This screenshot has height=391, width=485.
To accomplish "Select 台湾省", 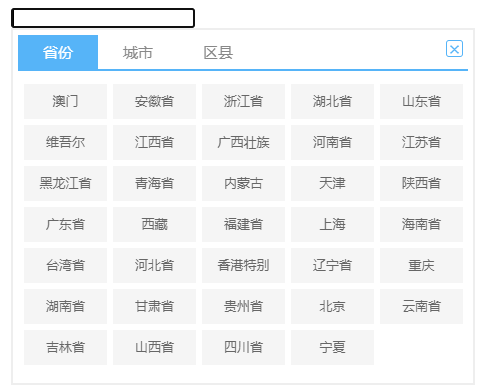I will coord(65,265).
